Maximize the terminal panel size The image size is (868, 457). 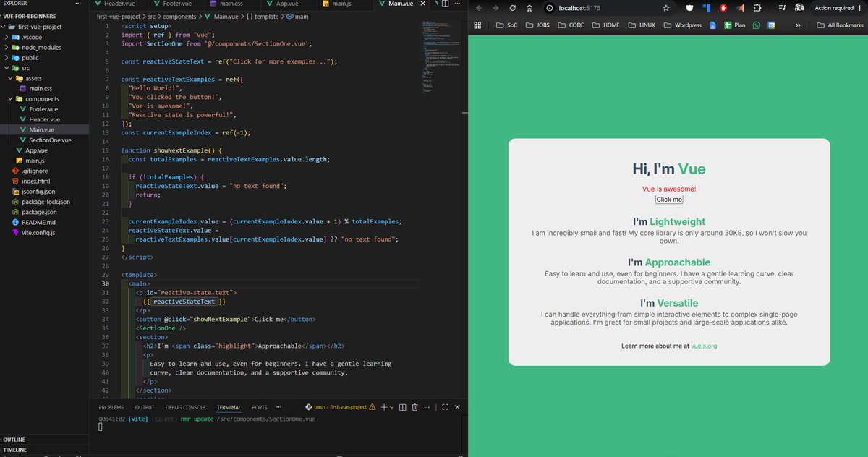pyautogui.click(x=445, y=407)
